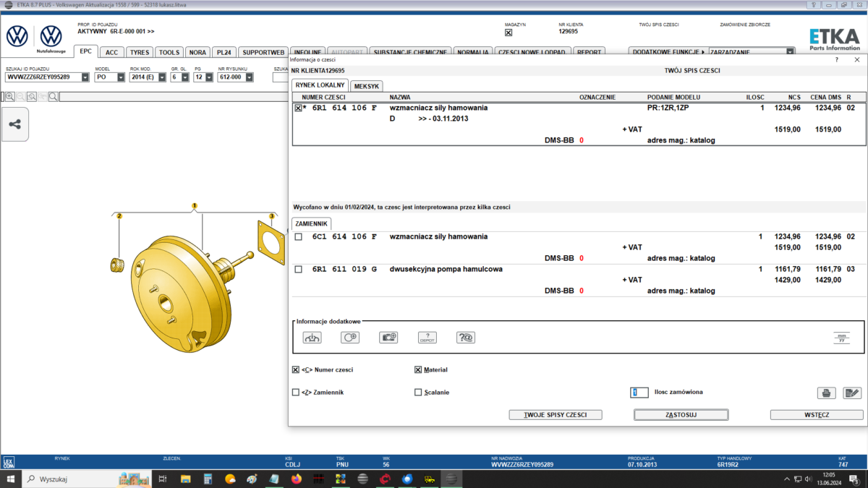Open the Zarzadzanie dropdown
868x488 pixels.
(791, 52)
